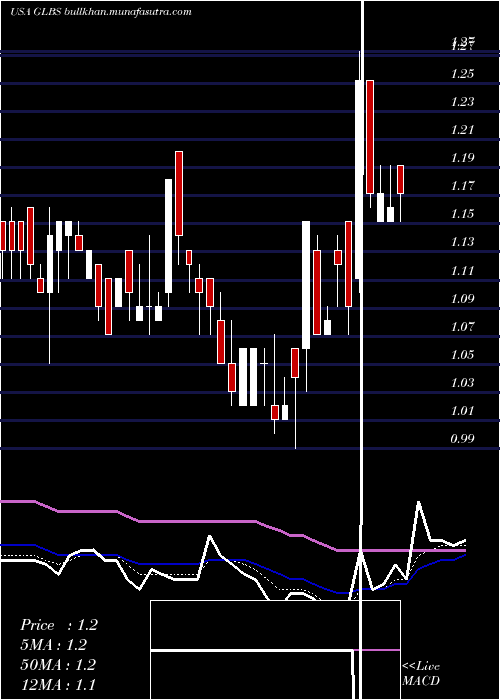Image resolution: width=500 pixels, height=700 pixels.
Task: Click the 1.19 price axis label
Action: (x=462, y=158)
